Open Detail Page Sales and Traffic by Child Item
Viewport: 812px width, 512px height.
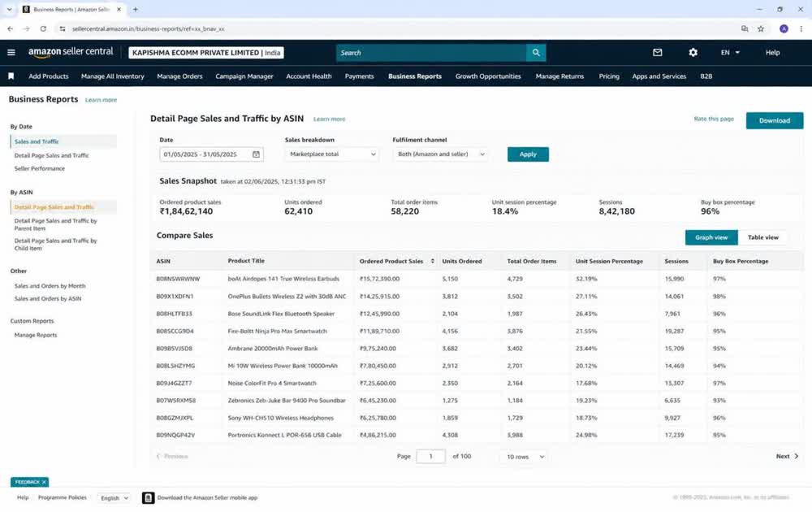(x=55, y=245)
